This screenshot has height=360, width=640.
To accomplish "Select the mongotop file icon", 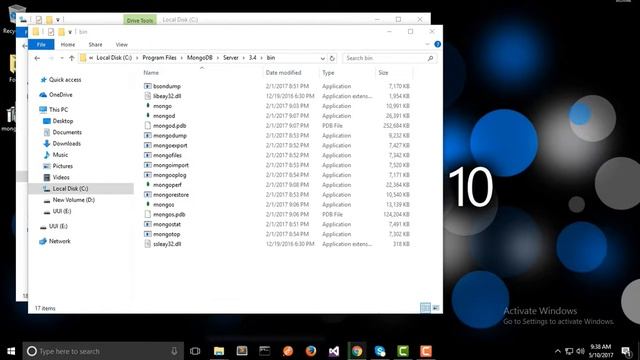I will click(148, 234).
